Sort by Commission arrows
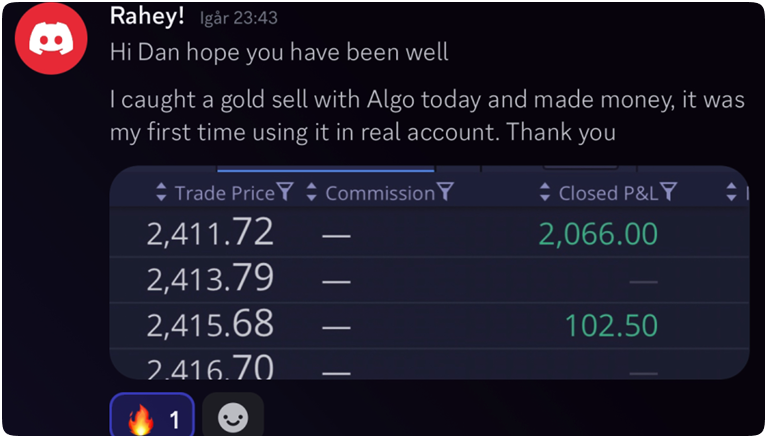 312,193
